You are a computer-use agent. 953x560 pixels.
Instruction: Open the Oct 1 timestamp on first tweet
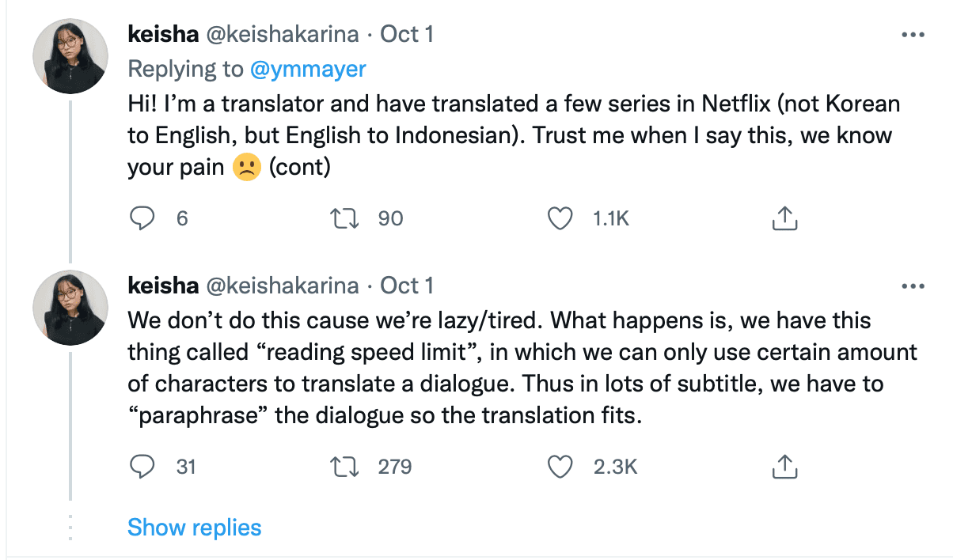pos(407,35)
